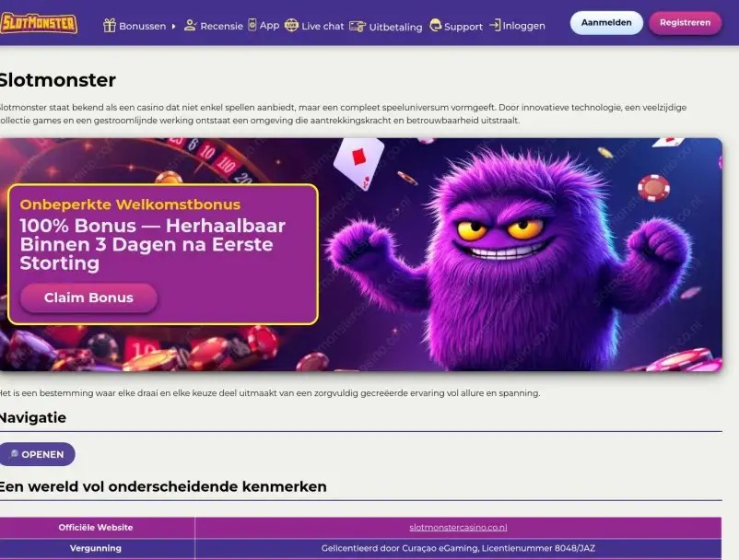Expand navigation with the OPENEN button
739x560 pixels.
coord(37,454)
